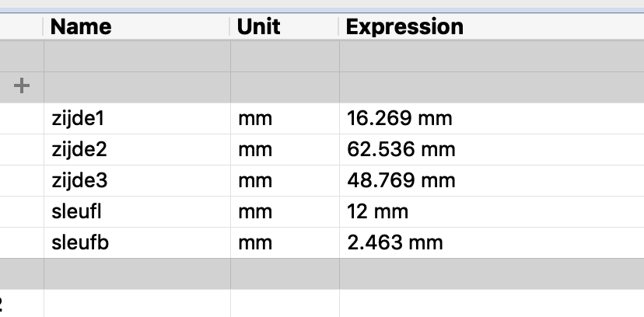
Task: Edit the 62.536 mm expression field
Action: click(400, 150)
